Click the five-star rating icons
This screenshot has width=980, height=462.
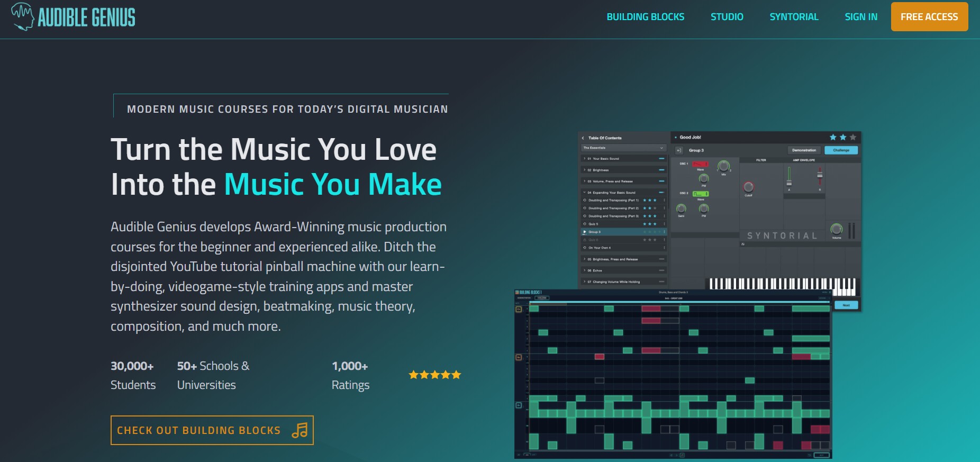click(434, 375)
